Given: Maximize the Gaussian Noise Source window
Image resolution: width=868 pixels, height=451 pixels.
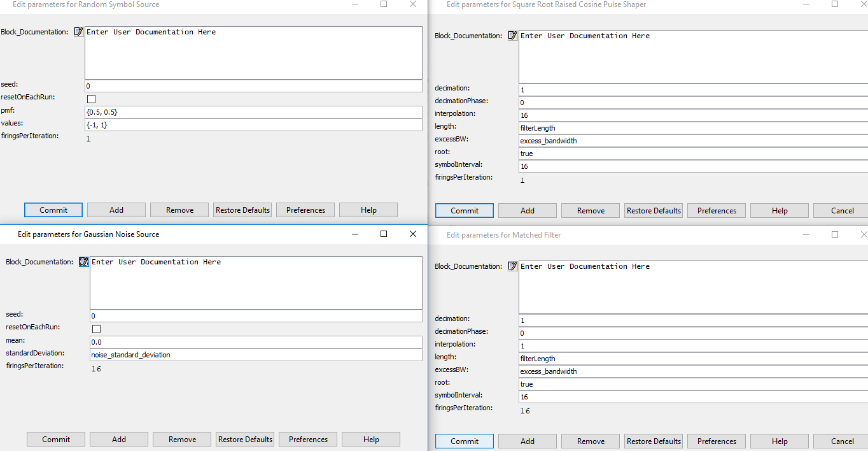Looking at the screenshot, I should pyautogui.click(x=384, y=234).
